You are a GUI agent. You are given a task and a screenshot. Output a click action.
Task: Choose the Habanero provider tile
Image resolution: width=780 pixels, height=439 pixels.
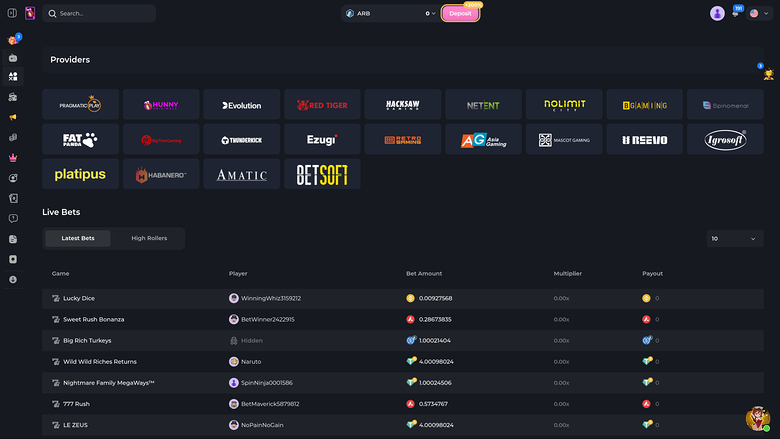coord(161,174)
